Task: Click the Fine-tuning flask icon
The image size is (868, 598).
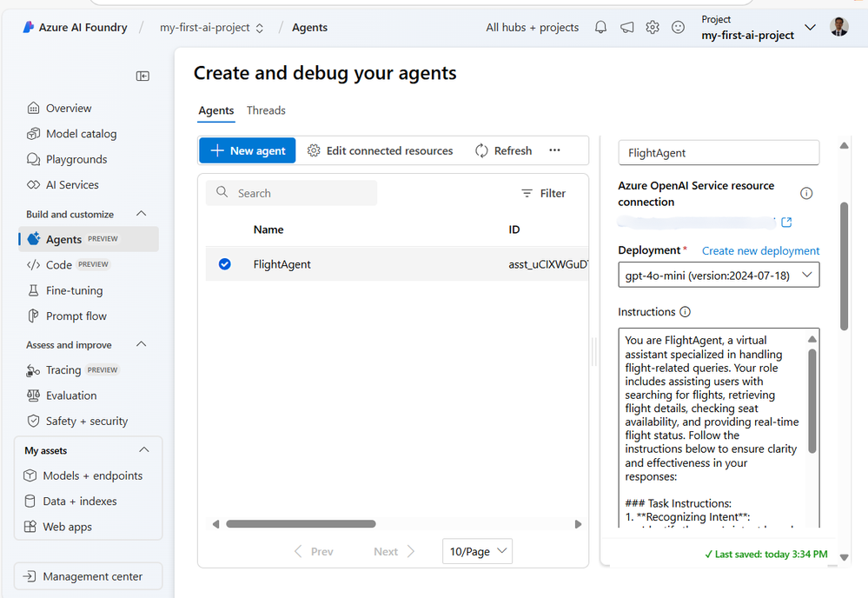Action: [x=33, y=290]
